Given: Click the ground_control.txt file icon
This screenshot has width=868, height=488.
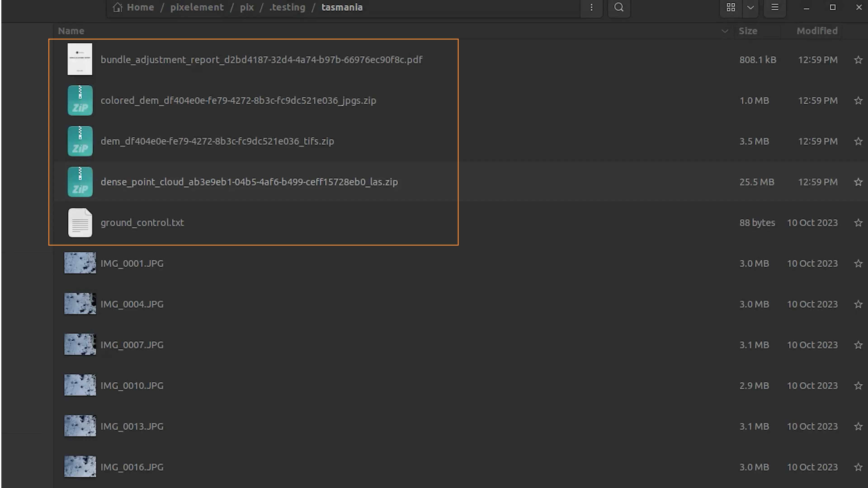Looking at the screenshot, I should click(x=80, y=223).
